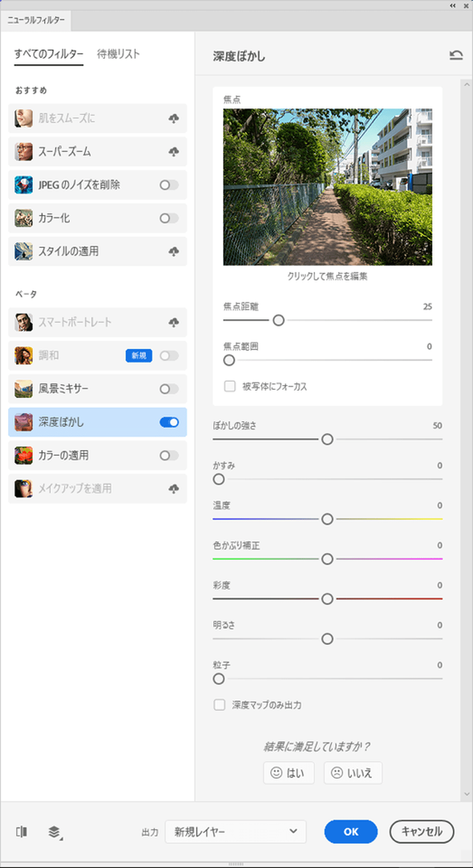Click the 新規 badge on 調和

coord(139,356)
